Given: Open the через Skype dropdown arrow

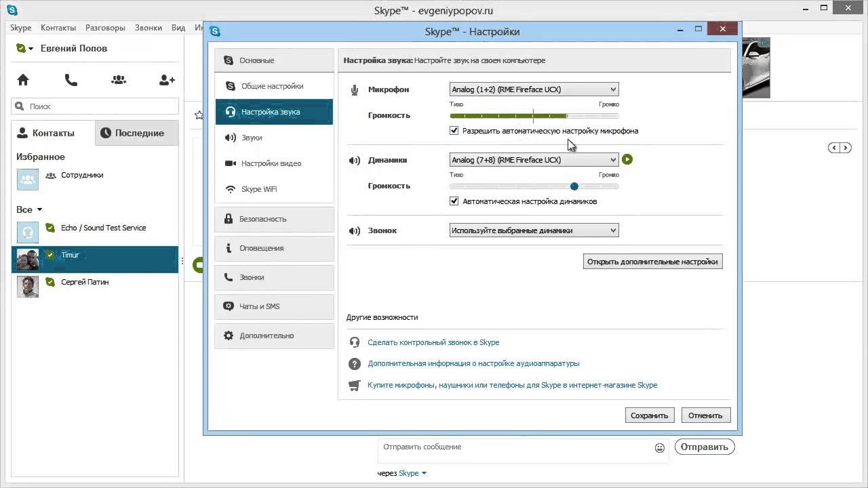Looking at the screenshot, I should pos(424,473).
